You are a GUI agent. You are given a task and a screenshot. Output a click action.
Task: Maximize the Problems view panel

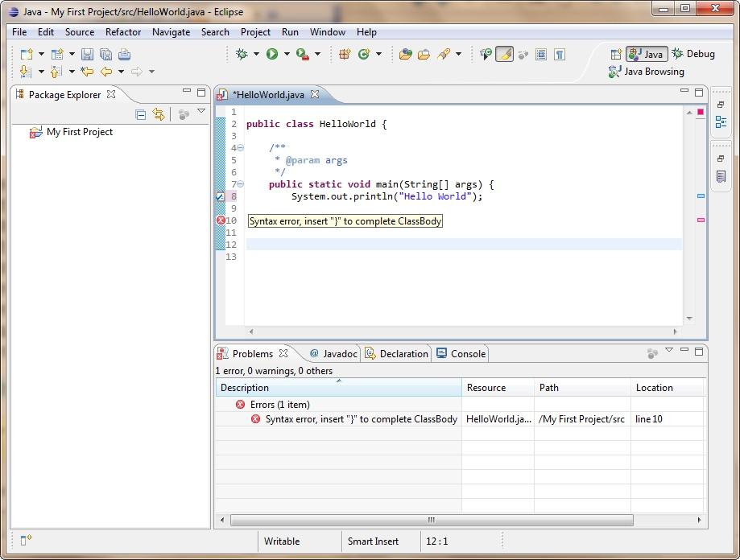(x=699, y=351)
